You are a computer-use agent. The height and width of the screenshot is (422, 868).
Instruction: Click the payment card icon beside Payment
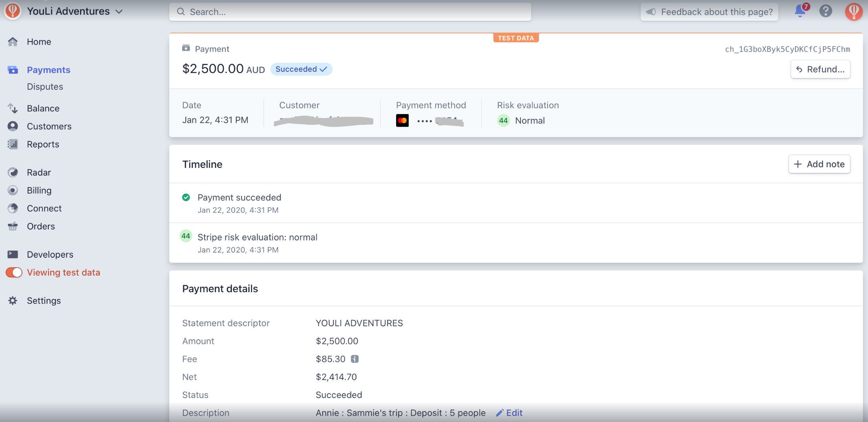pyautogui.click(x=186, y=48)
